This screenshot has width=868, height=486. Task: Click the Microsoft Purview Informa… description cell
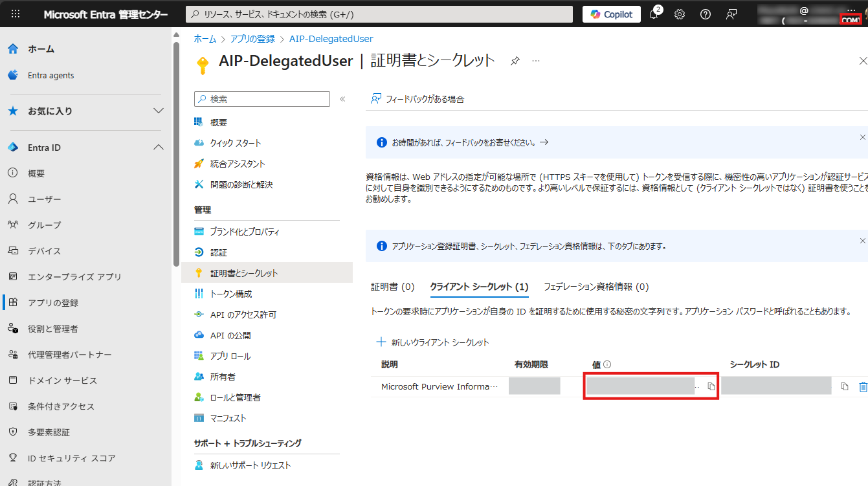[440, 386]
